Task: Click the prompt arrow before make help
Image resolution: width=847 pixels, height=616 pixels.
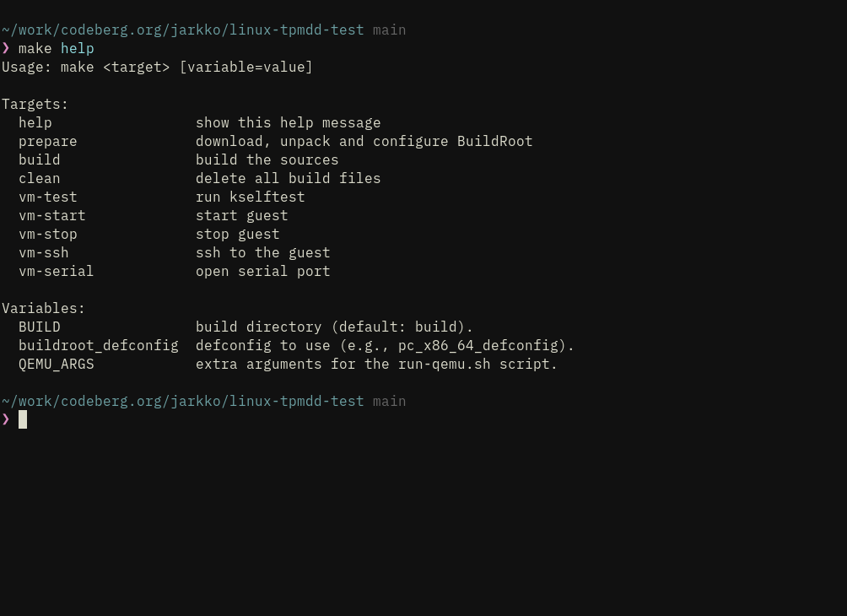Action: [6, 48]
